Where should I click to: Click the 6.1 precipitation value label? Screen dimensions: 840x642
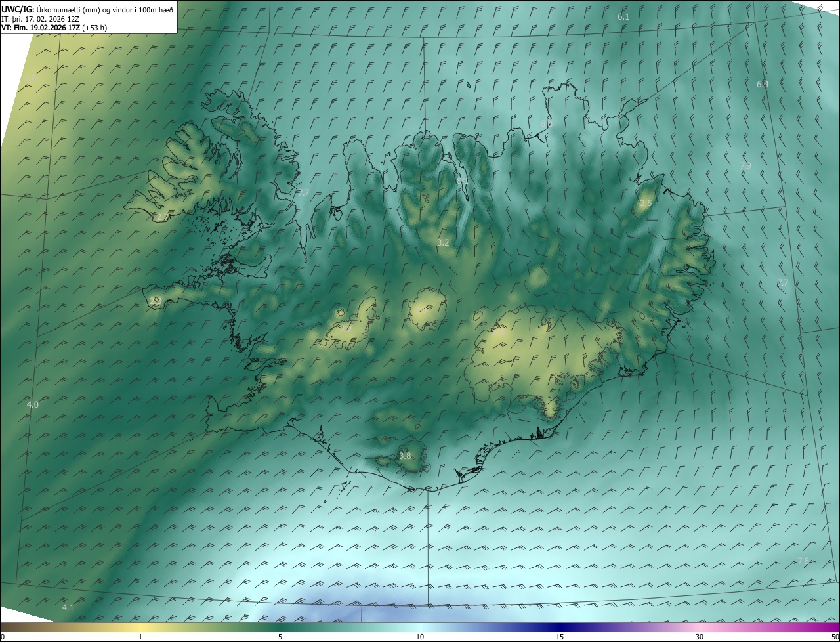(623, 16)
